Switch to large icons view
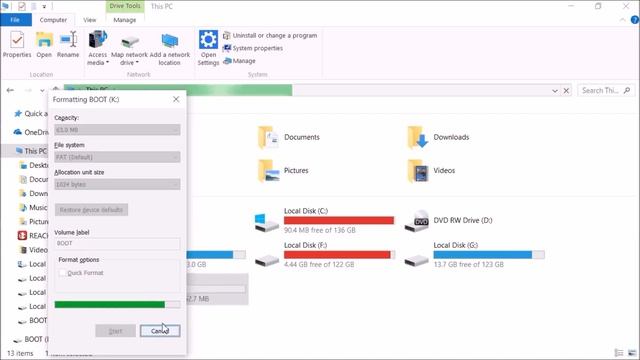Screen dimensions: 640x360 tap(632, 353)
